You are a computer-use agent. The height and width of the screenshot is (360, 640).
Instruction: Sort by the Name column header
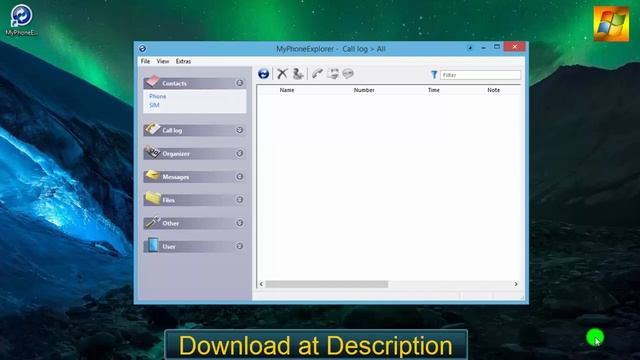pos(287,90)
